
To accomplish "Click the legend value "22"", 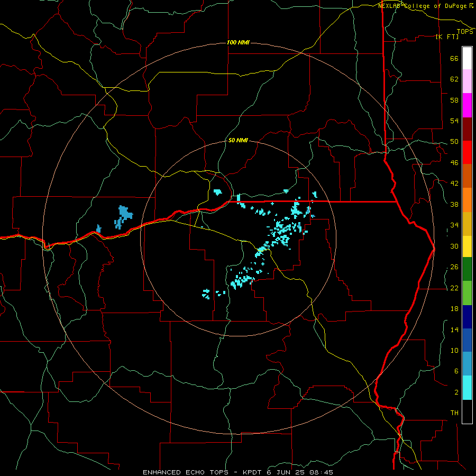I will tap(454, 288).
